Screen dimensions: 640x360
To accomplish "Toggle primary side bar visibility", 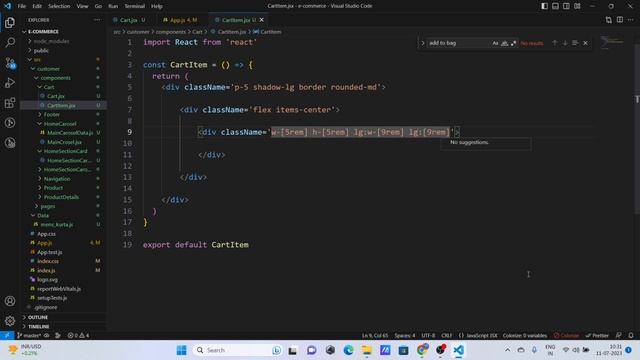I will (544, 6).
